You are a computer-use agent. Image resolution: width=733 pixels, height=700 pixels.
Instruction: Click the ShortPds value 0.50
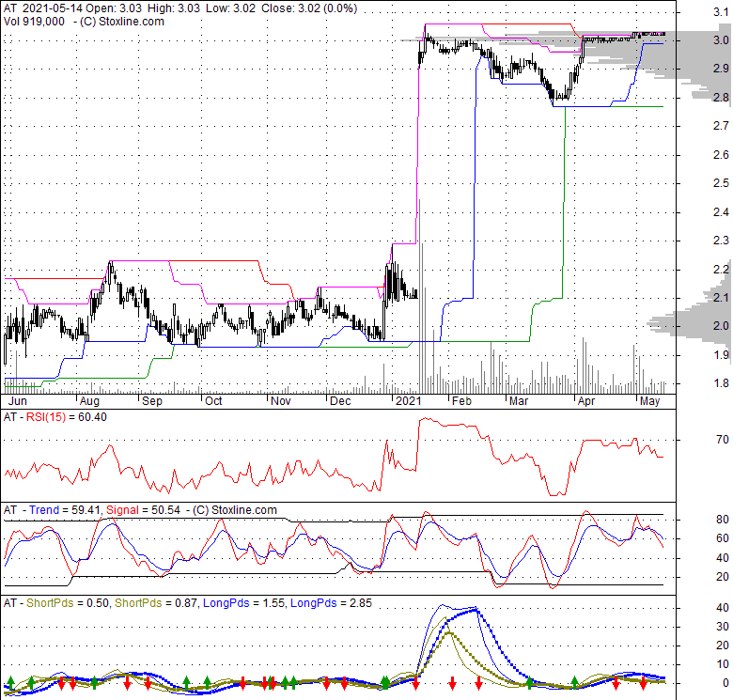[98, 603]
